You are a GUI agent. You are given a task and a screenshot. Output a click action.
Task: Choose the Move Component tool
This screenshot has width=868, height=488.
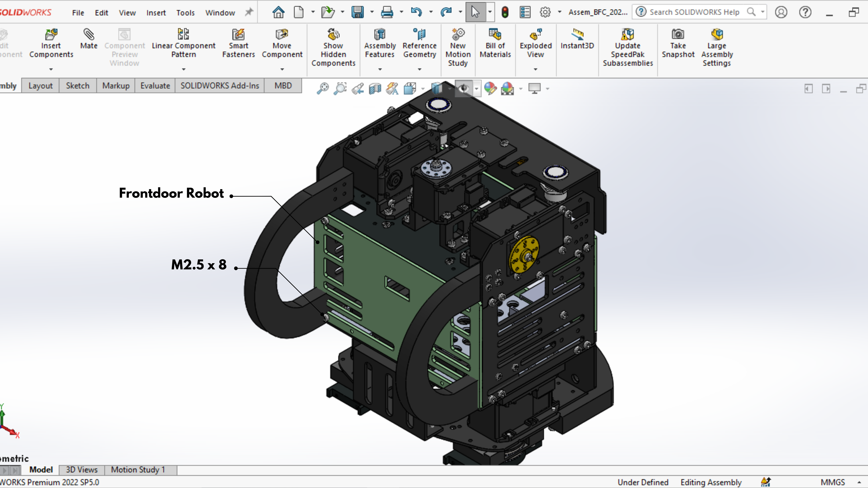282,44
